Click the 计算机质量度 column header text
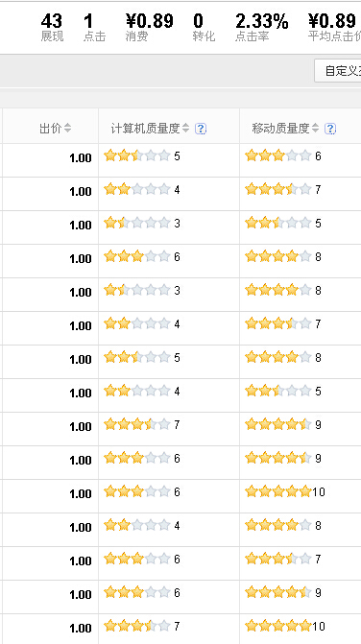 coord(145,129)
